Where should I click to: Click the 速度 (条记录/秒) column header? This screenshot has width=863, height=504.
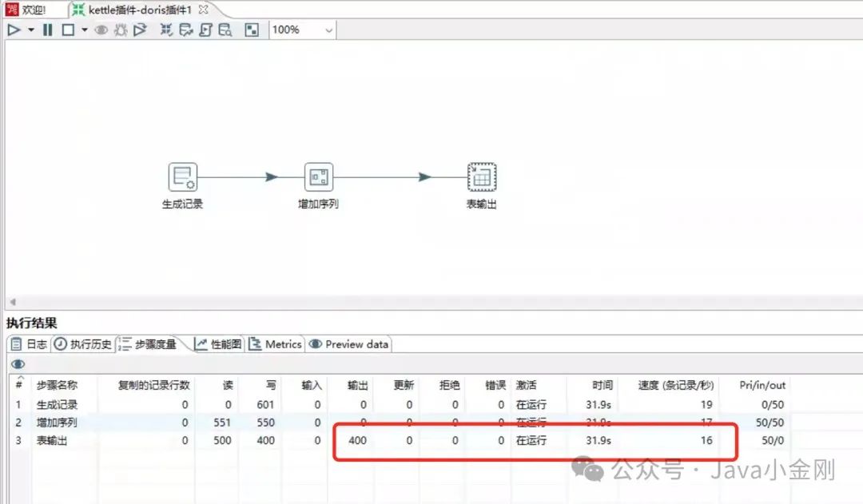coord(676,385)
